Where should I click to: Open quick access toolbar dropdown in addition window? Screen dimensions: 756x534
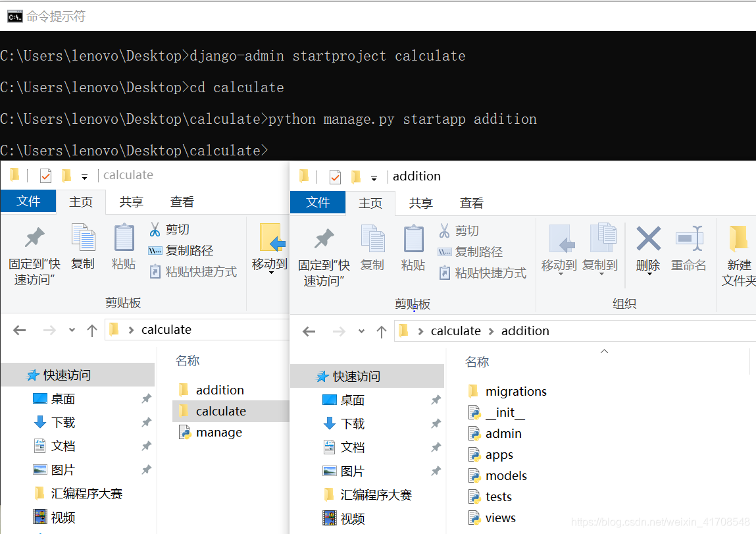pyautogui.click(x=374, y=178)
